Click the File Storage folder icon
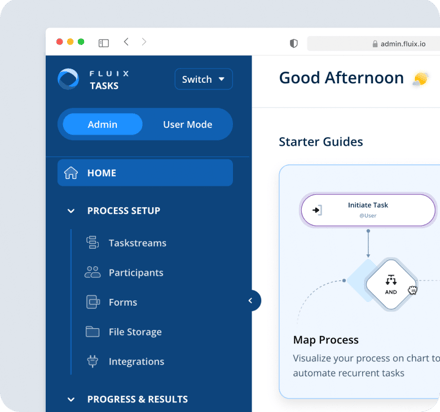 (x=92, y=332)
